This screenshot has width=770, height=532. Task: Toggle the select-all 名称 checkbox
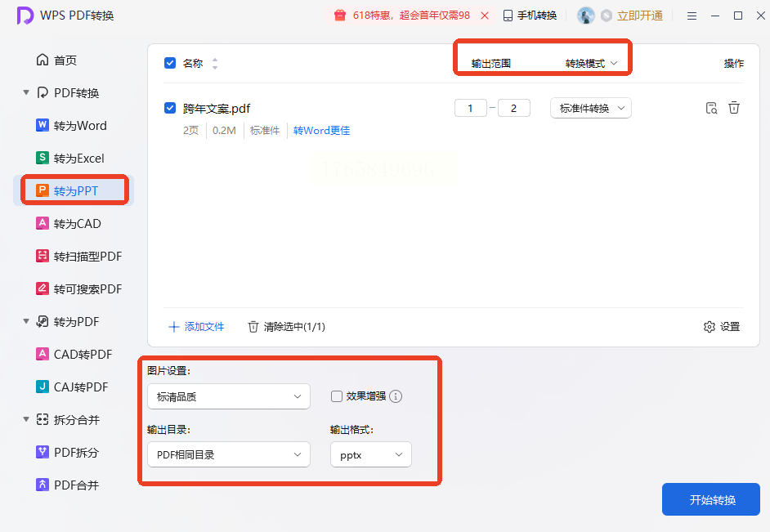170,63
